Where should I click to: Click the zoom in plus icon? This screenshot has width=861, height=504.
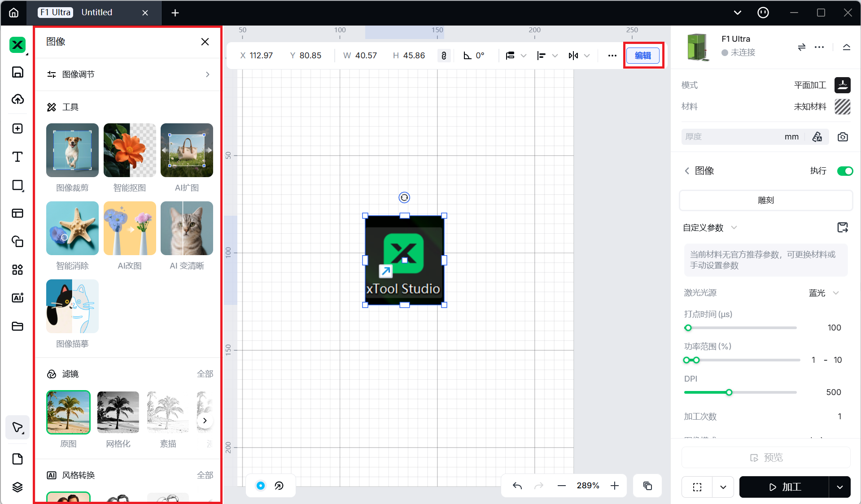pyautogui.click(x=615, y=486)
